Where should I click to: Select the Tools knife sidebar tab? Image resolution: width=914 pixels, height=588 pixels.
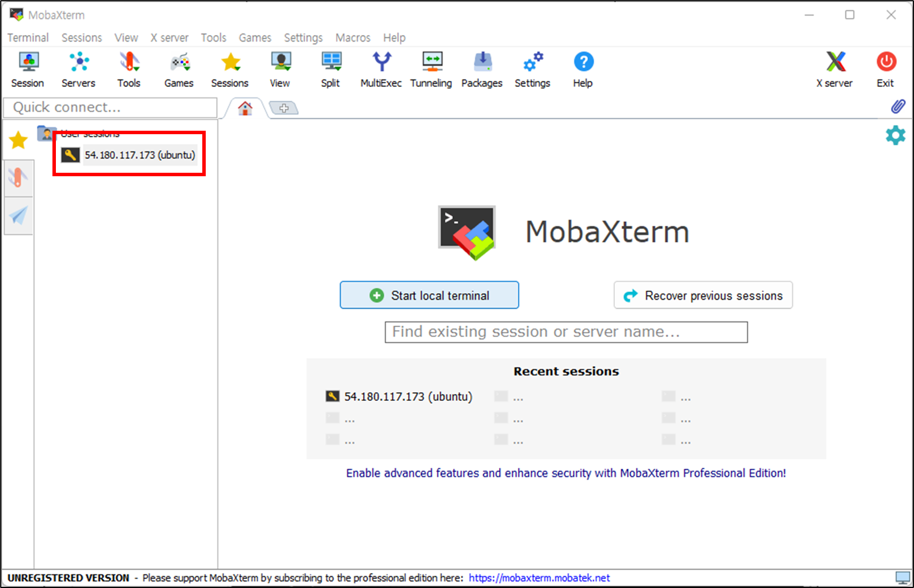click(x=18, y=178)
